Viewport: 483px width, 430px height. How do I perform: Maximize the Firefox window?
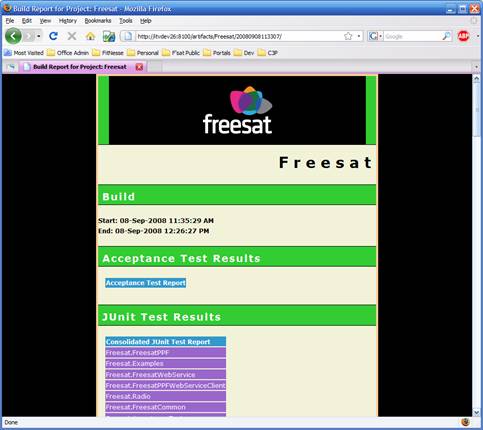463,8
